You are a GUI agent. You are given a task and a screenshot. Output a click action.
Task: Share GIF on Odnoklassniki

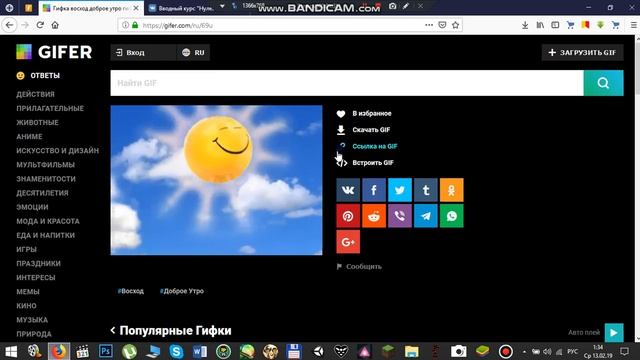[451, 190]
